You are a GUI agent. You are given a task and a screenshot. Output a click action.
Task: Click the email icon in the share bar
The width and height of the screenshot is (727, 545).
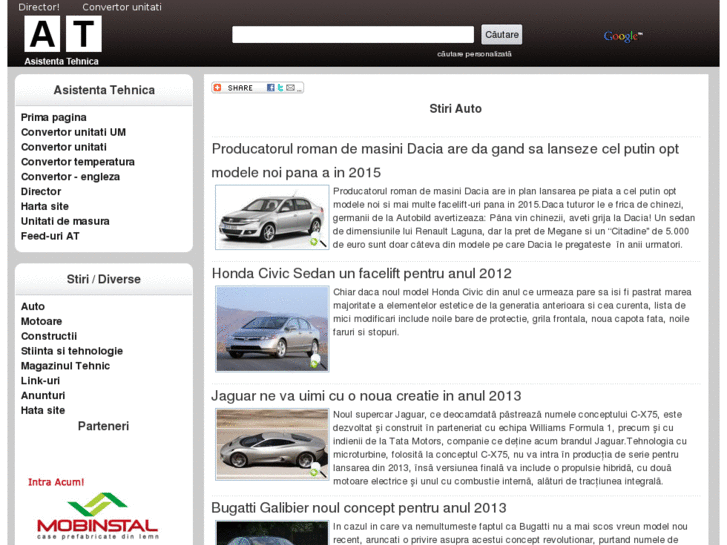290,88
